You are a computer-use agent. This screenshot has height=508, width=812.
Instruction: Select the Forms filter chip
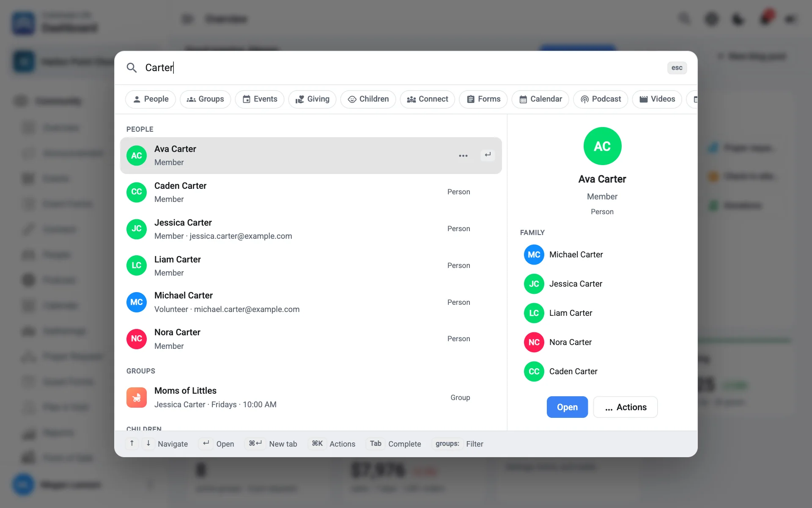(483, 99)
